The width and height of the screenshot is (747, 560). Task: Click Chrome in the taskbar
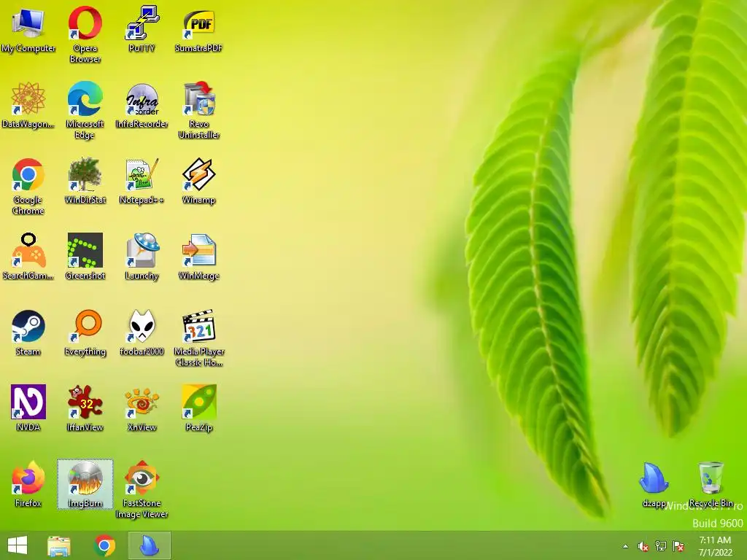coord(104,545)
